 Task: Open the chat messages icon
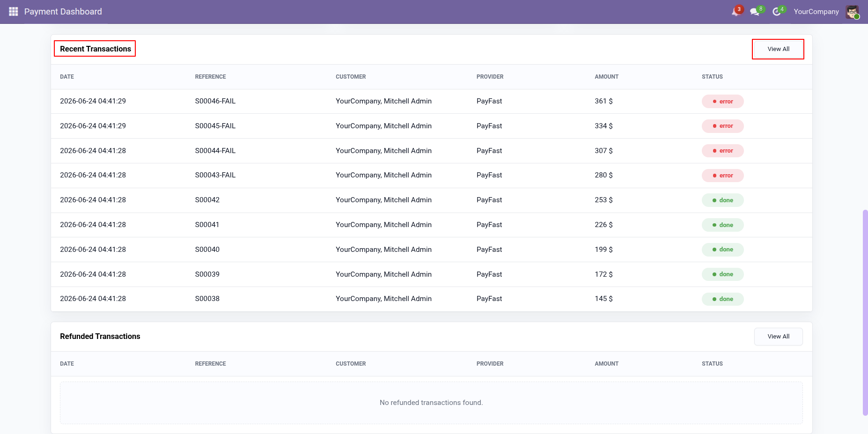click(756, 11)
